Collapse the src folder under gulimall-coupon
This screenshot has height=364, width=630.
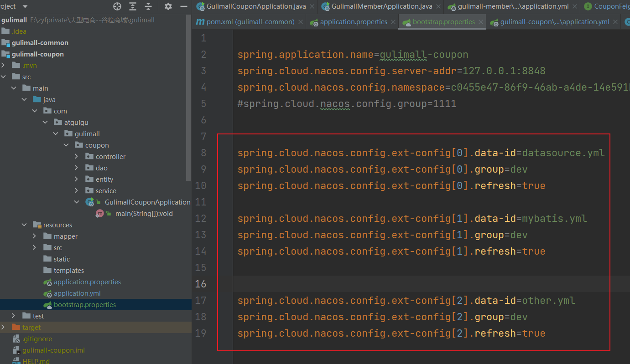tap(4, 77)
